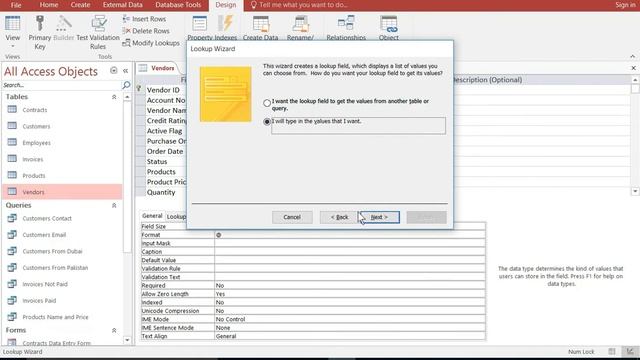Click down arrow of field grid scrollbar
Screen dimensions: 640x360
(x=635, y=191)
